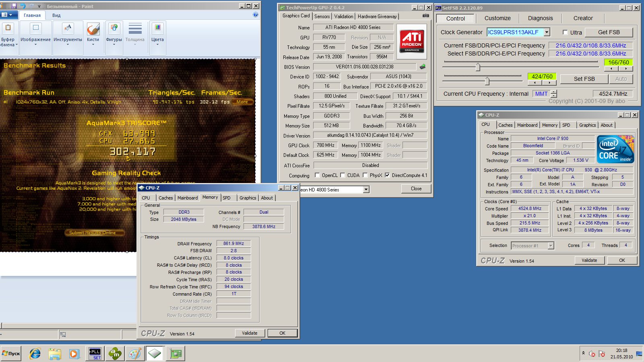
Task: Toggle the Ultra checkbox in SetFSB
Action: click(x=565, y=33)
